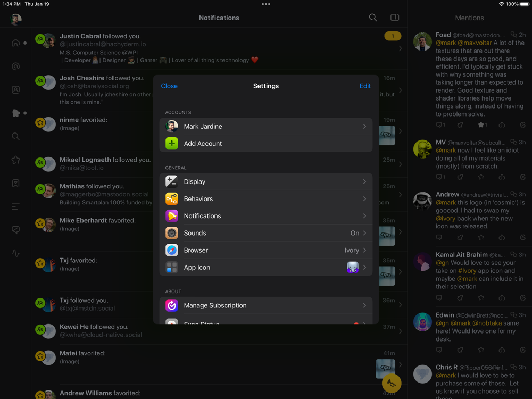Tap profile avatar in top-left corner
The height and width of the screenshot is (399, 532).
[15, 19]
